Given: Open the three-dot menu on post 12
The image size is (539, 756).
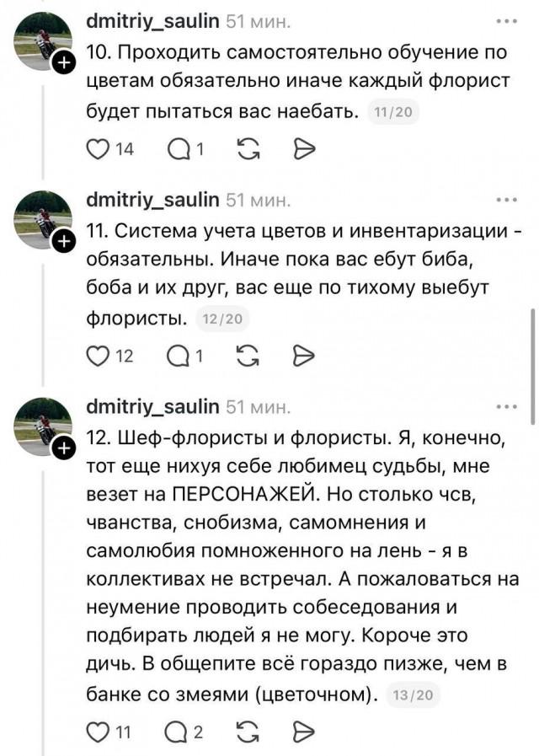Looking at the screenshot, I should [506, 406].
